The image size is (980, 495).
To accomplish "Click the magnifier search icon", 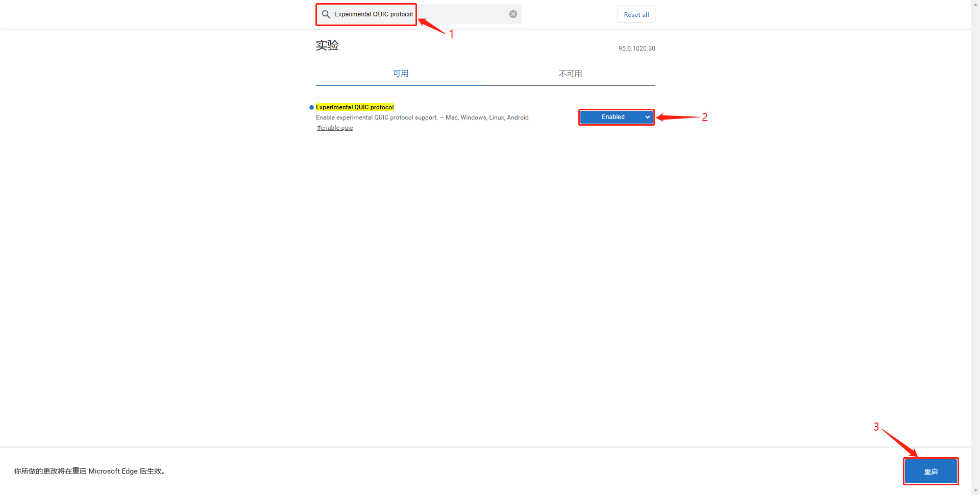I will click(326, 14).
